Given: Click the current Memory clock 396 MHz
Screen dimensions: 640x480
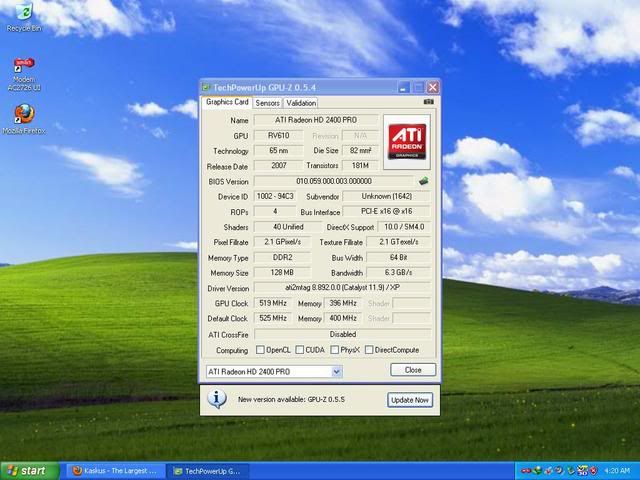Looking at the screenshot, I should click(x=343, y=303).
